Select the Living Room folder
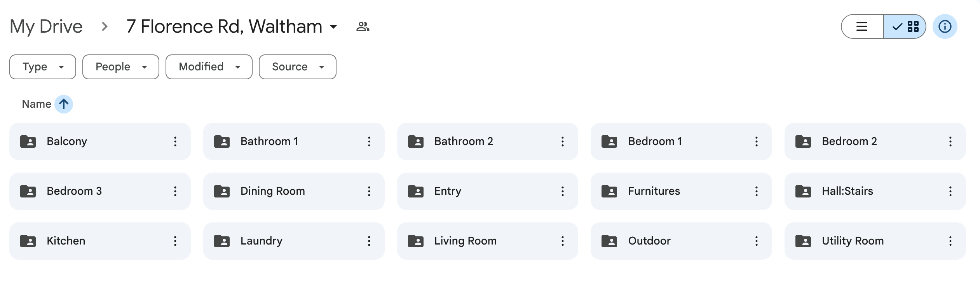This screenshot has width=980, height=290. tap(478, 241)
